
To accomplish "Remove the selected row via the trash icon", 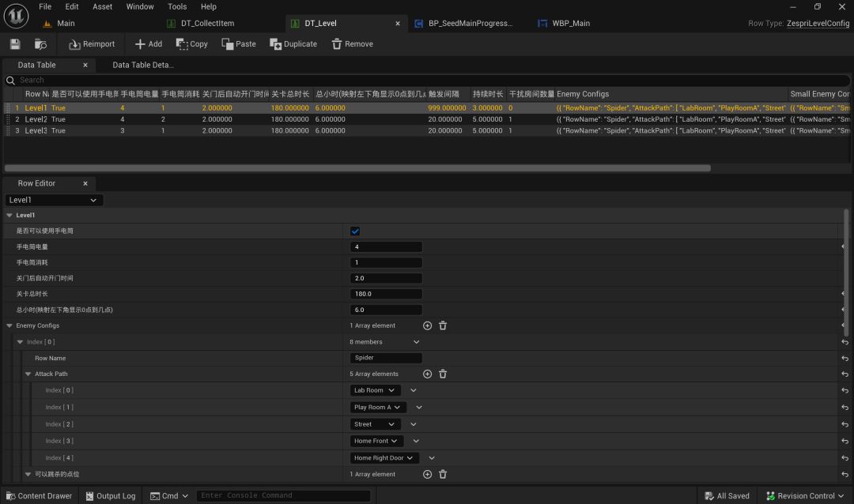I will coord(353,44).
